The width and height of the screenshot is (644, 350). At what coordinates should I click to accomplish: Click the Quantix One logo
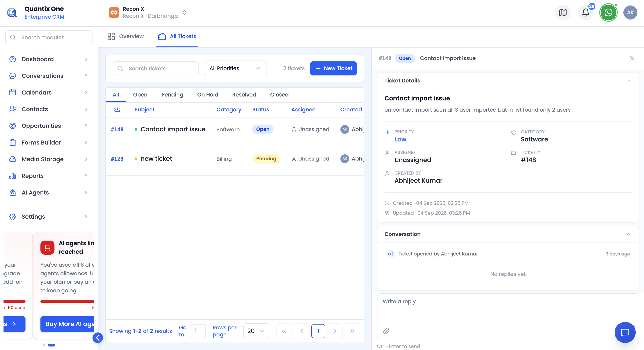click(x=12, y=12)
